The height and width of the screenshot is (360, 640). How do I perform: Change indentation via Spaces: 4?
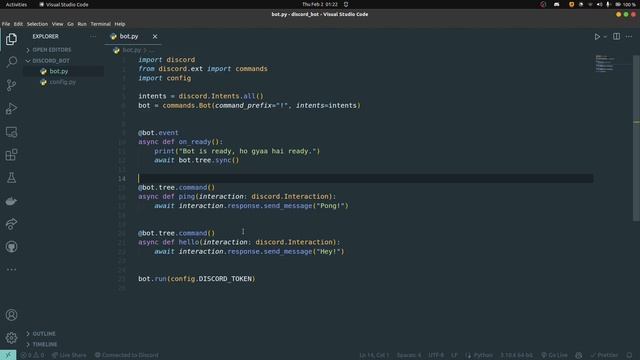pyautogui.click(x=409, y=355)
